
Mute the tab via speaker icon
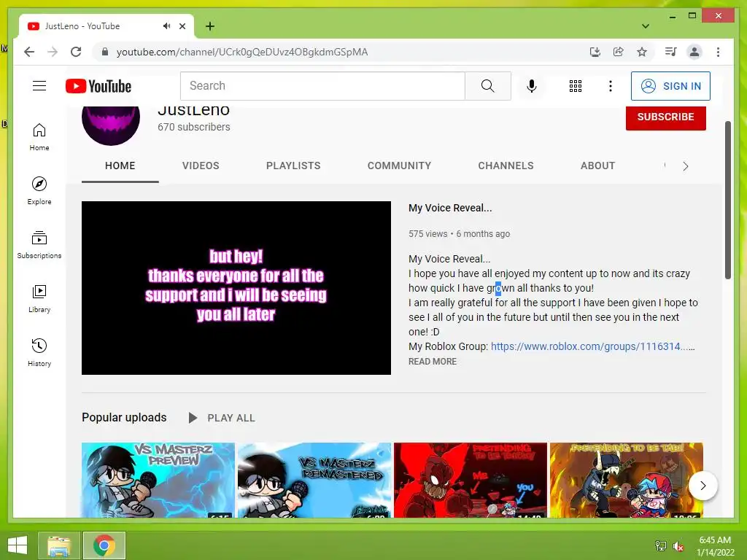click(x=166, y=26)
